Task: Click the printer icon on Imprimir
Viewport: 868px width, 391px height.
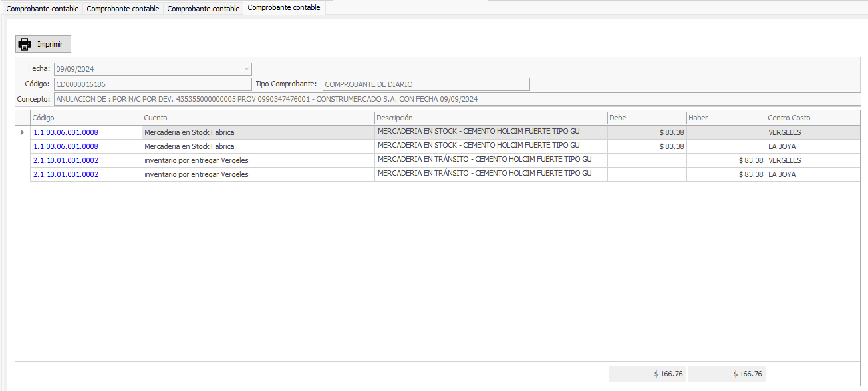Action: (x=25, y=45)
